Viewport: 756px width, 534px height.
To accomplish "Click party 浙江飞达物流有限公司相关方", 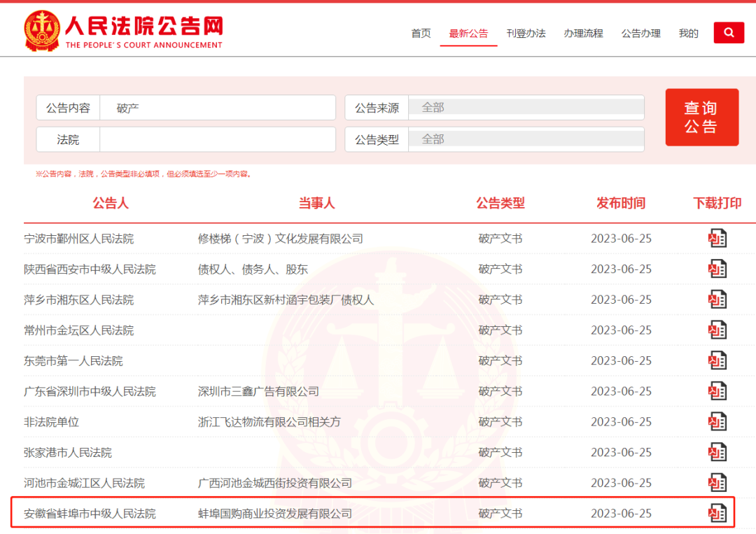I will click(269, 422).
